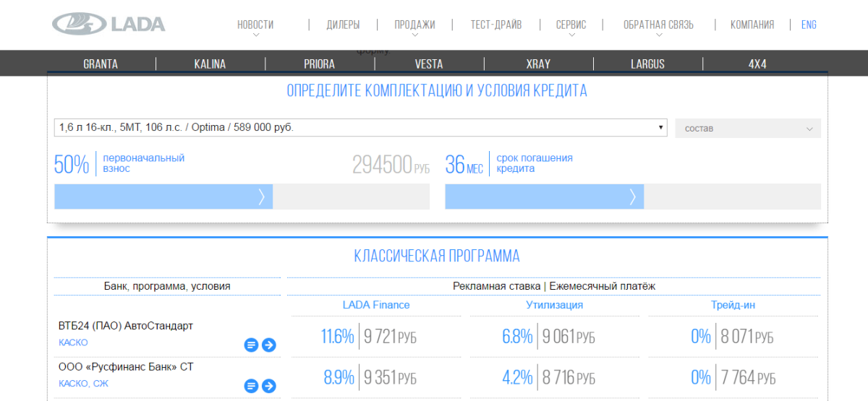Expand the Сервис menu
Screen dimensions: 868x401
(571, 25)
